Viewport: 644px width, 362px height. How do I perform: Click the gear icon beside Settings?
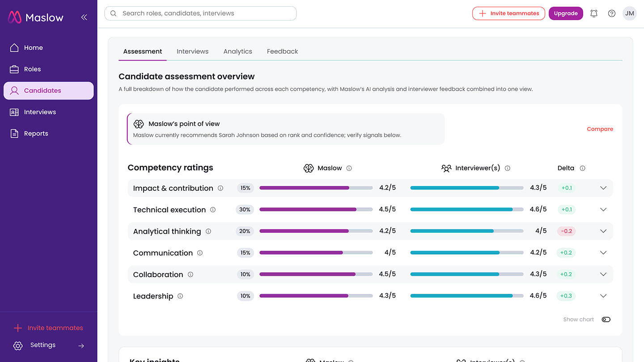coord(18,345)
